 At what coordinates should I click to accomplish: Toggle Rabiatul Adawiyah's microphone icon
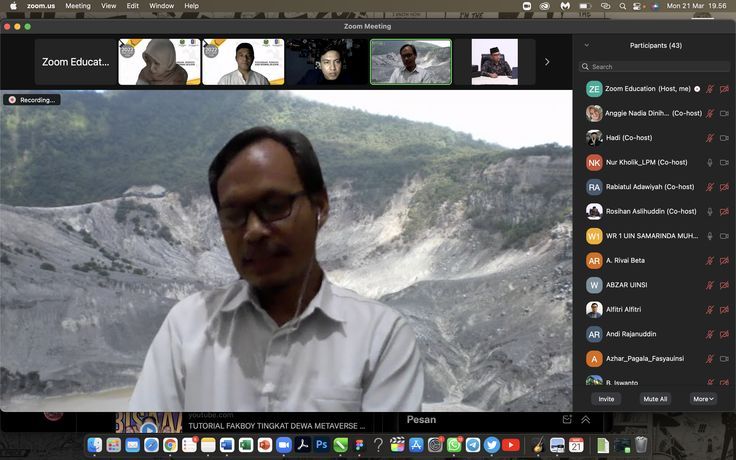710,187
